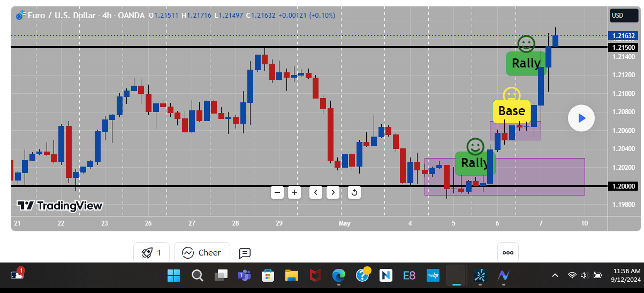
Task: Click the 1.21632 current price label
Action: [624, 36]
